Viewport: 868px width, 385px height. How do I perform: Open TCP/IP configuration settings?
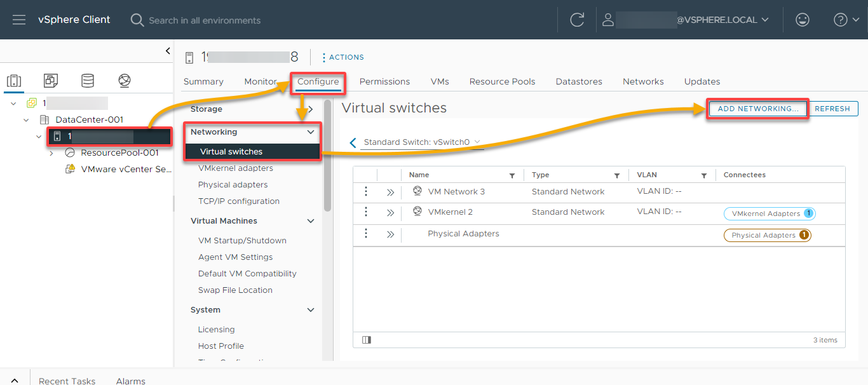click(239, 201)
